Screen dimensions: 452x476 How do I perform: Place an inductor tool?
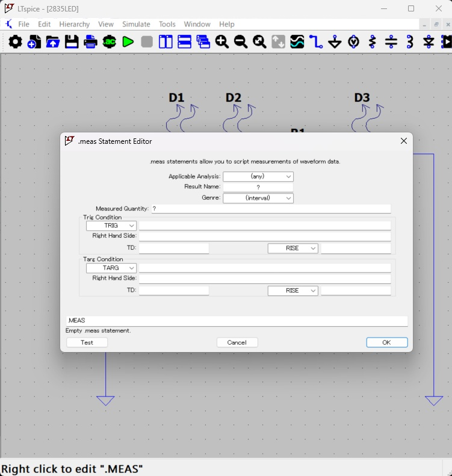coord(410,42)
